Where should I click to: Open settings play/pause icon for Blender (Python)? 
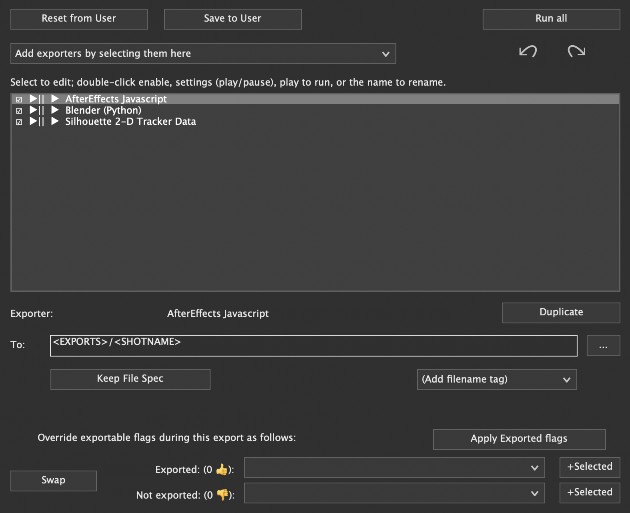click(x=37, y=111)
